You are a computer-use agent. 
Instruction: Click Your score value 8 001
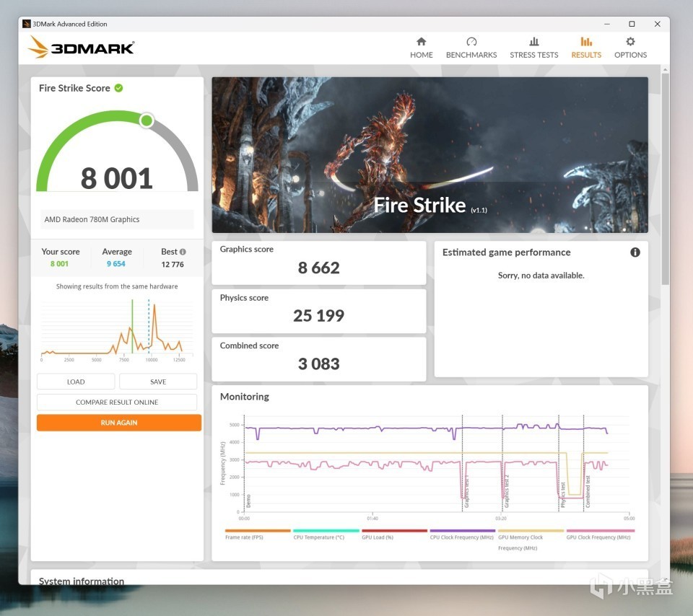tap(59, 263)
